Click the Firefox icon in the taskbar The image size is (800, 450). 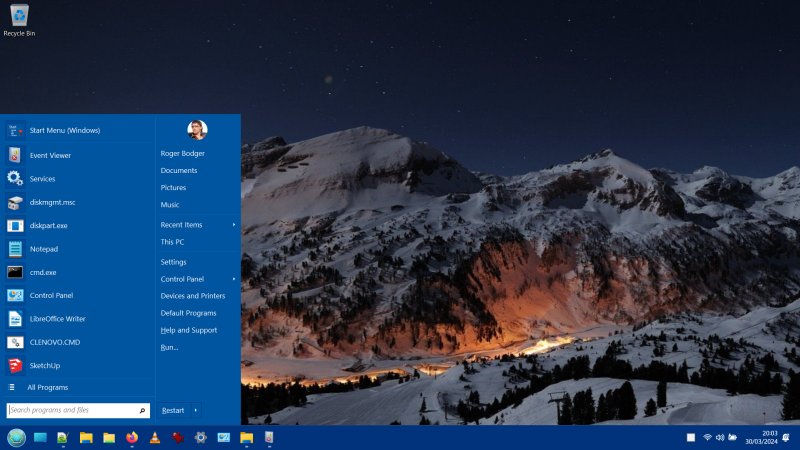[132, 438]
